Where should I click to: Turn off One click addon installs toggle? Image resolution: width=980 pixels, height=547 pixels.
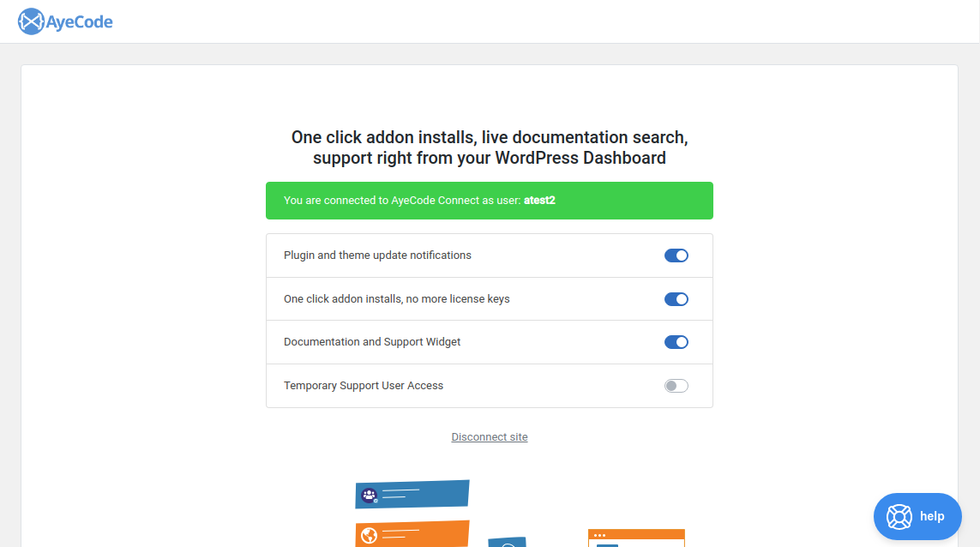676,299
